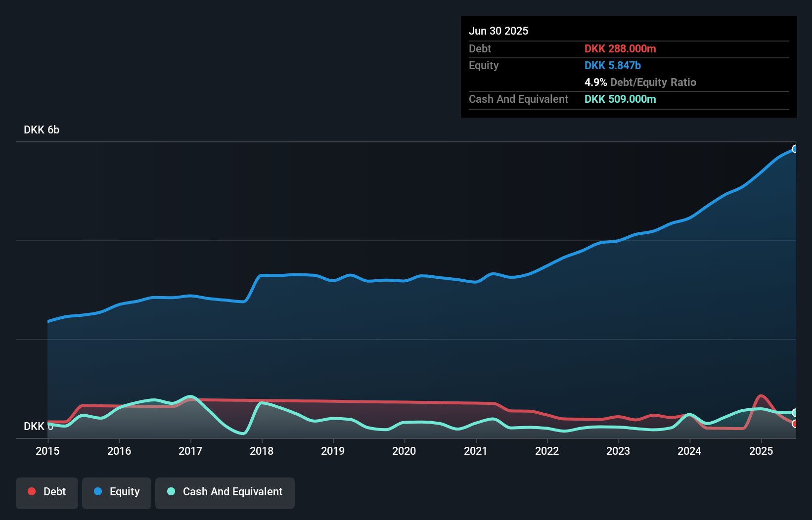Click the 2020 x-axis label
The width and height of the screenshot is (812, 520).
(x=404, y=451)
